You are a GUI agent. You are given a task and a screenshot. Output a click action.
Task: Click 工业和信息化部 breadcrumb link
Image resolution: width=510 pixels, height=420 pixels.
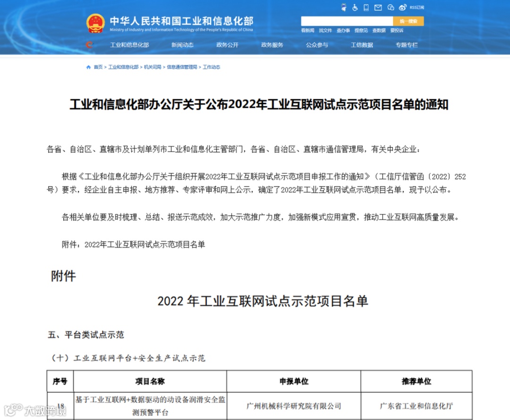coord(124,67)
